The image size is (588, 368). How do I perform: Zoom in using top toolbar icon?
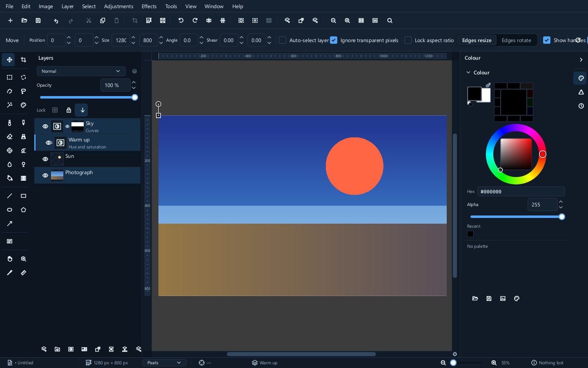coord(347,20)
